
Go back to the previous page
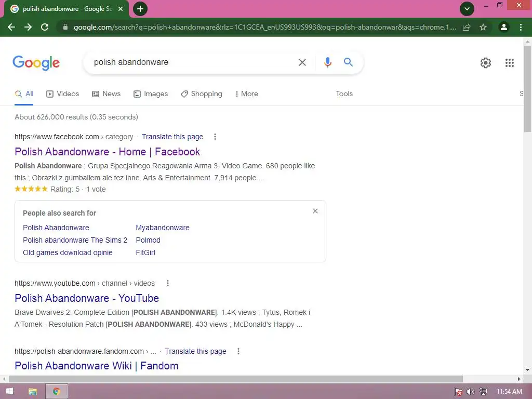pyautogui.click(x=11, y=27)
